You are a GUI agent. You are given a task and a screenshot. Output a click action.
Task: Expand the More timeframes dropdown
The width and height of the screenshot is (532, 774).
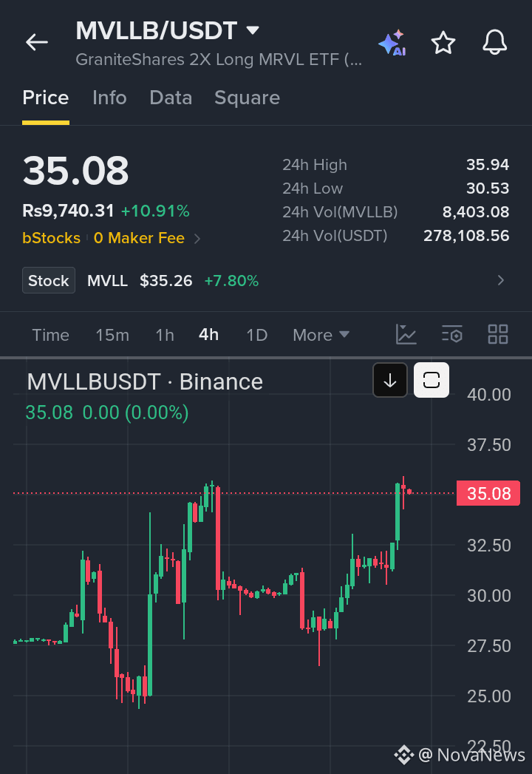click(321, 335)
